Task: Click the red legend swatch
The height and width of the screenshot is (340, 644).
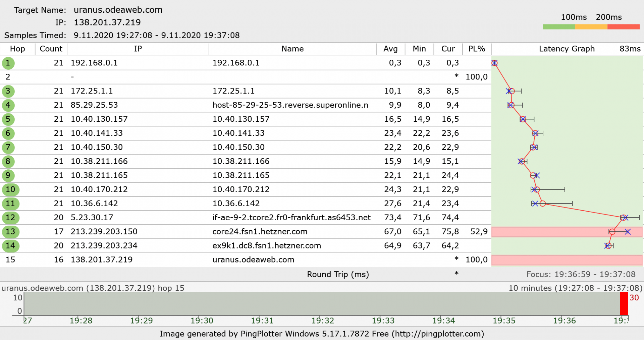Action: 624,27
